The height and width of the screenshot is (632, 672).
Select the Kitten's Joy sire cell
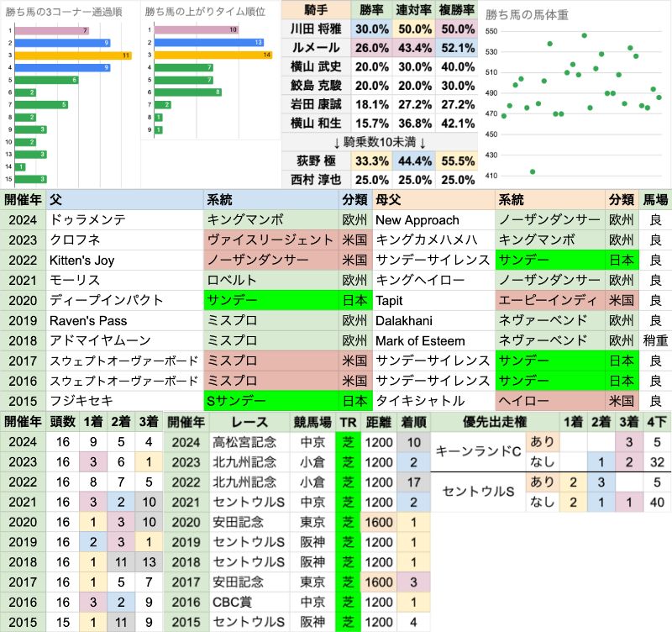(126, 260)
